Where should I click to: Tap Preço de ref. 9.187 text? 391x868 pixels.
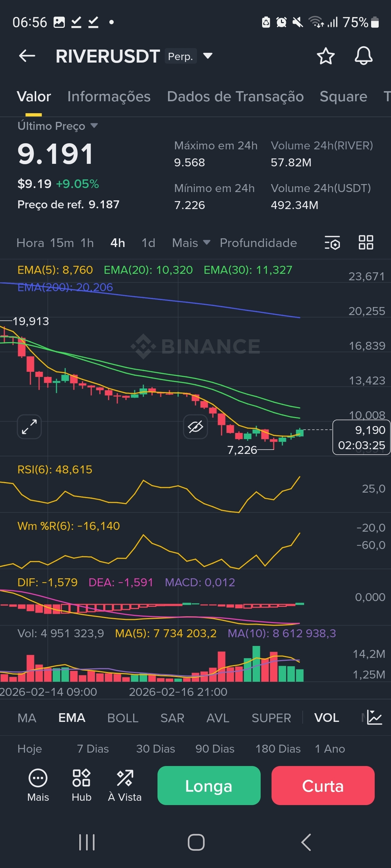68,204
